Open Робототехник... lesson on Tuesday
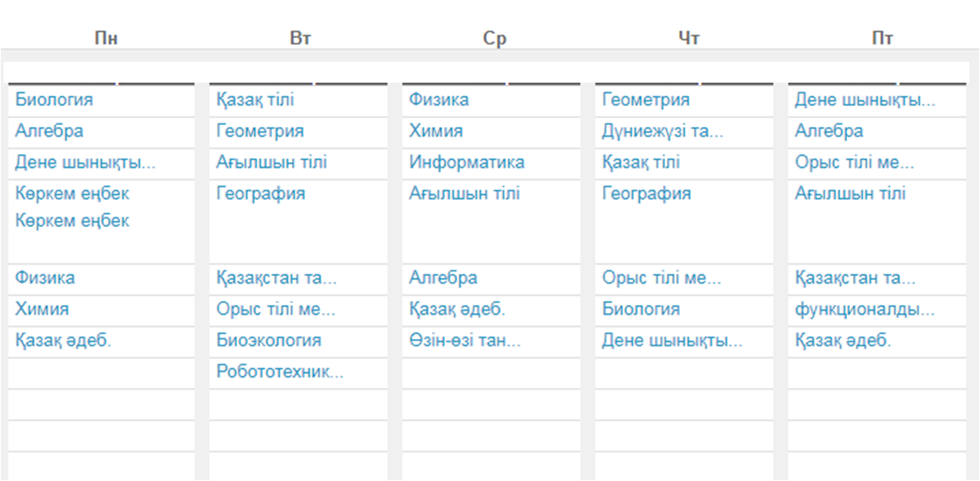This screenshot has width=980, height=481. pos(280,372)
